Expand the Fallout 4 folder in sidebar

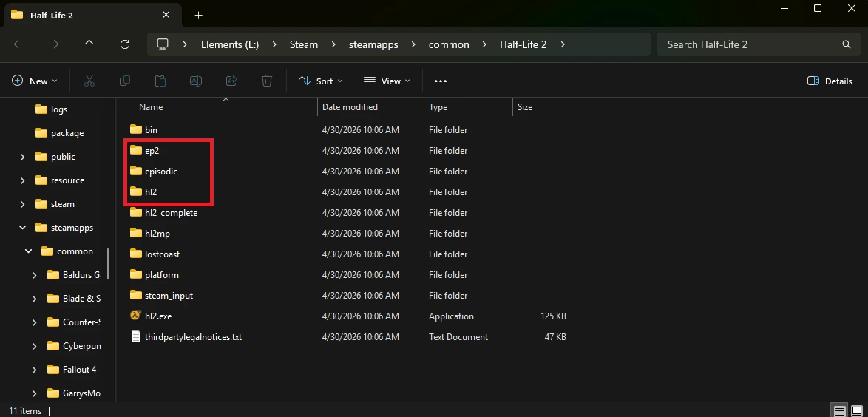pyautogui.click(x=34, y=370)
